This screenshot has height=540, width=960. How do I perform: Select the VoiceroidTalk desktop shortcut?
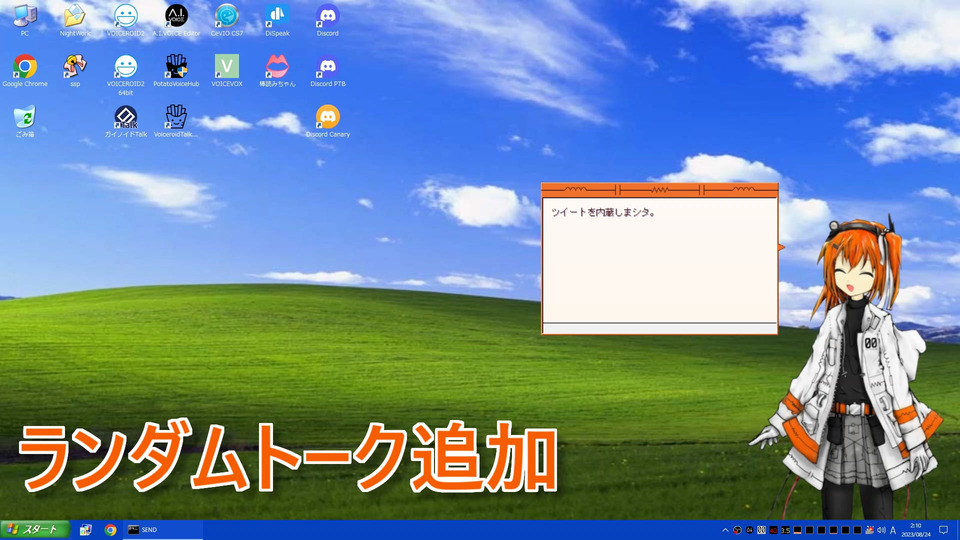click(x=176, y=121)
